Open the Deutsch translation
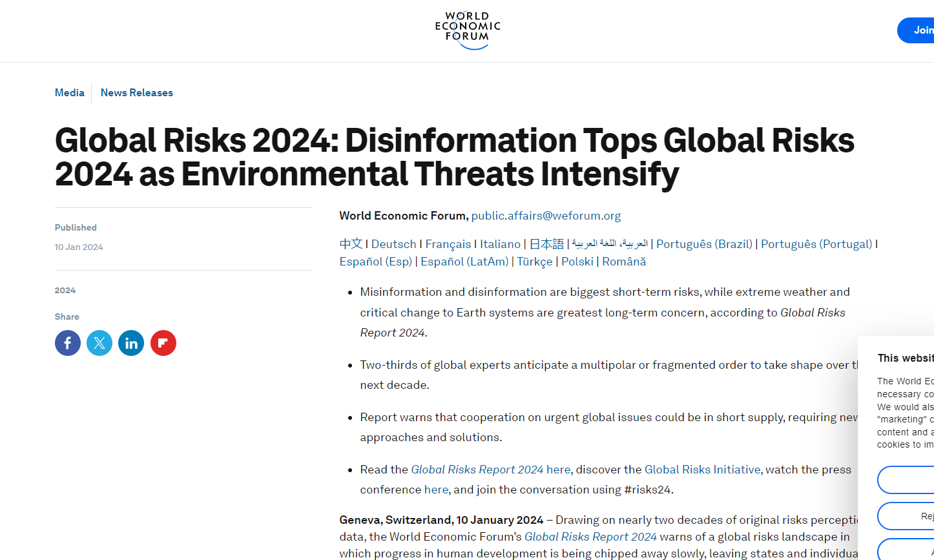Screen dimensions: 934x560 pyautogui.click(x=394, y=244)
